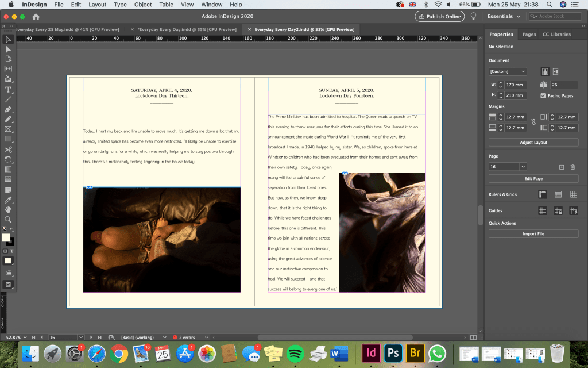Click the fill color swatch in toolbar
The image size is (588, 368).
click(x=6, y=237)
